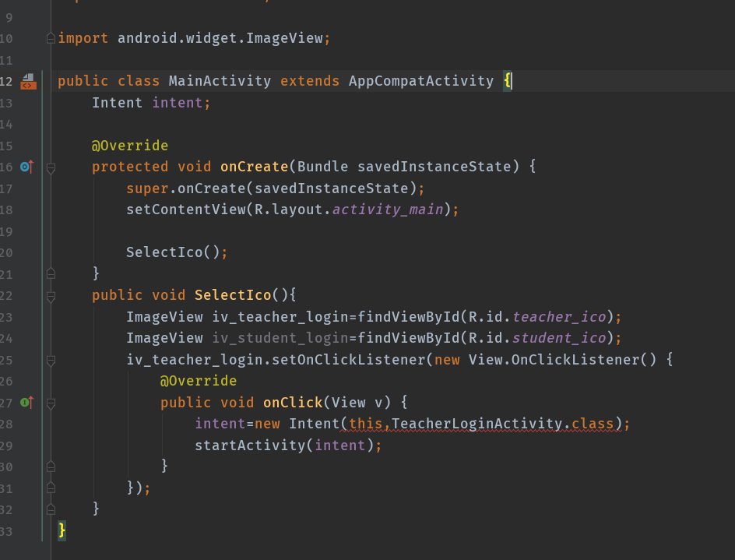This screenshot has height=560, width=735.
Task: Click the unused iv_student_login variable name
Action: click(x=280, y=338)
